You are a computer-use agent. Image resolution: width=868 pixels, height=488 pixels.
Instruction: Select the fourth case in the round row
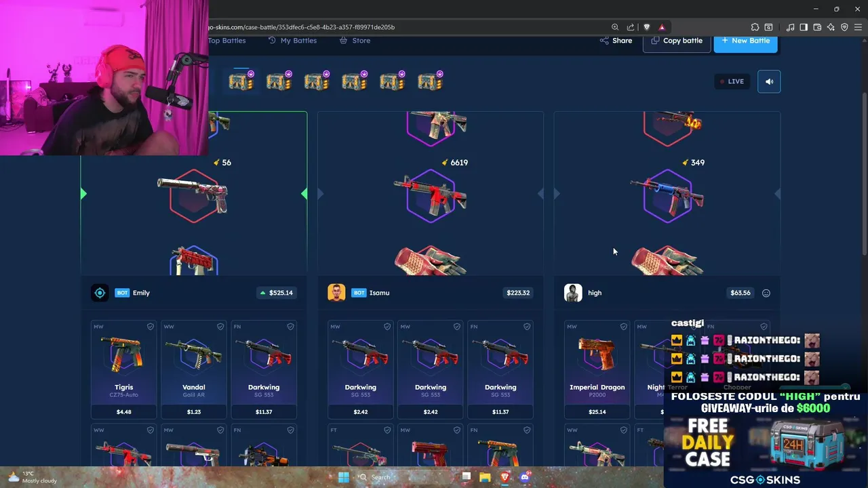click(x=355, y=81)
